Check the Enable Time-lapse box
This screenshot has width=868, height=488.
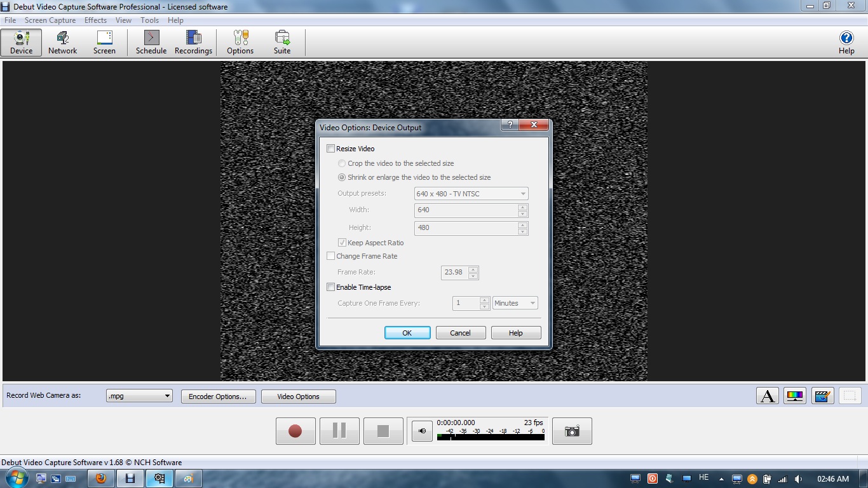point(330,287)
